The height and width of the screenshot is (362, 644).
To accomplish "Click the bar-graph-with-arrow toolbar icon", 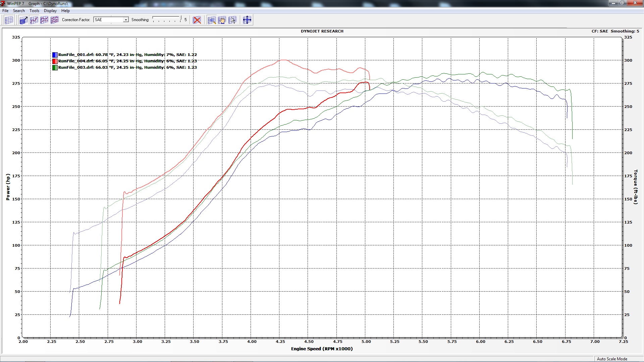I will [x=23, y=20].
